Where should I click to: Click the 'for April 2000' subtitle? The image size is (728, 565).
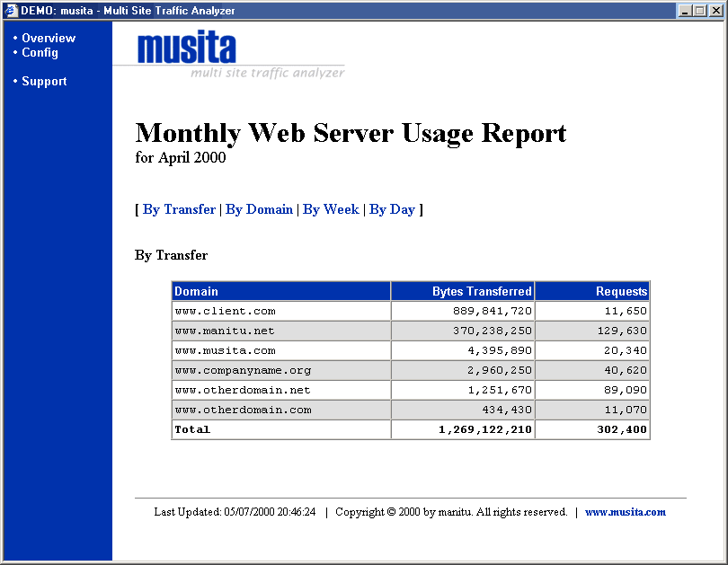pyautogui.click(x=180, y=158)
